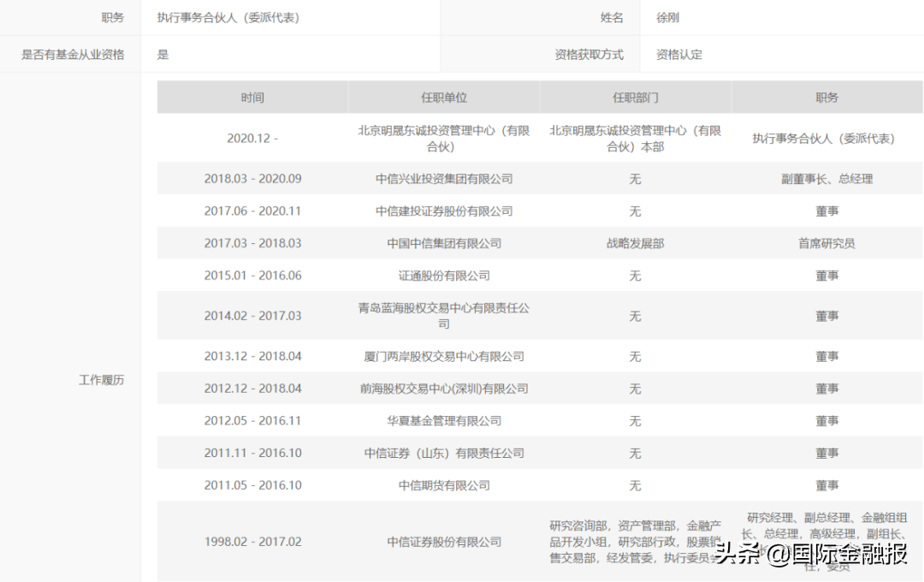This screenshot has width=924, height=582.
Task: Click date 2011.05 - 2016.10
Action: point(252,485)
